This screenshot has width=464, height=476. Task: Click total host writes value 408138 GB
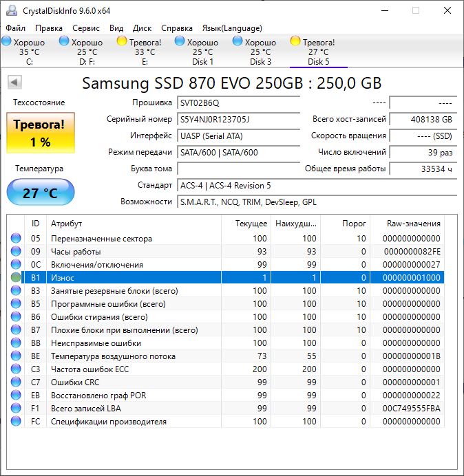click(x=423, y=119)
